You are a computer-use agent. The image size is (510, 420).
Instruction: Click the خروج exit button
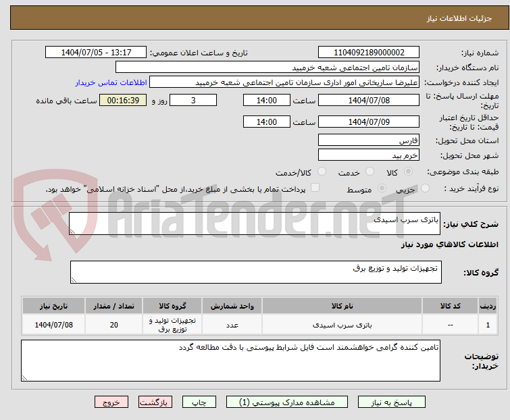click(x=111, y=402)
